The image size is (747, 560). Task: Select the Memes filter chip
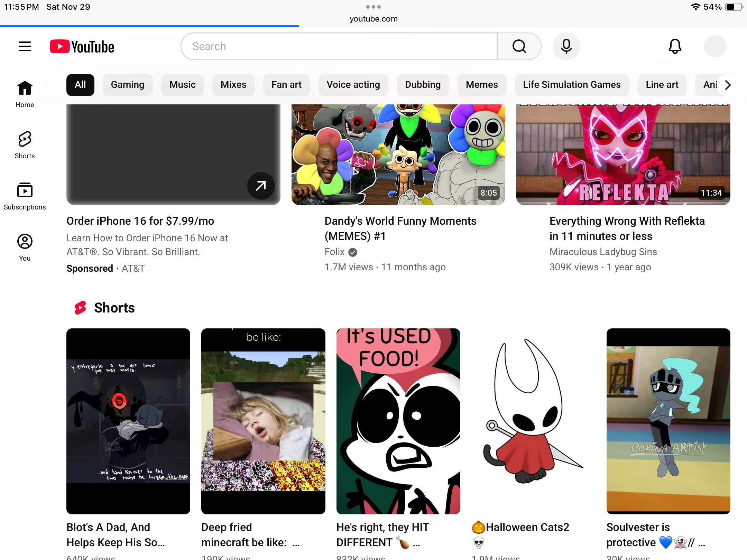point(482,85)
